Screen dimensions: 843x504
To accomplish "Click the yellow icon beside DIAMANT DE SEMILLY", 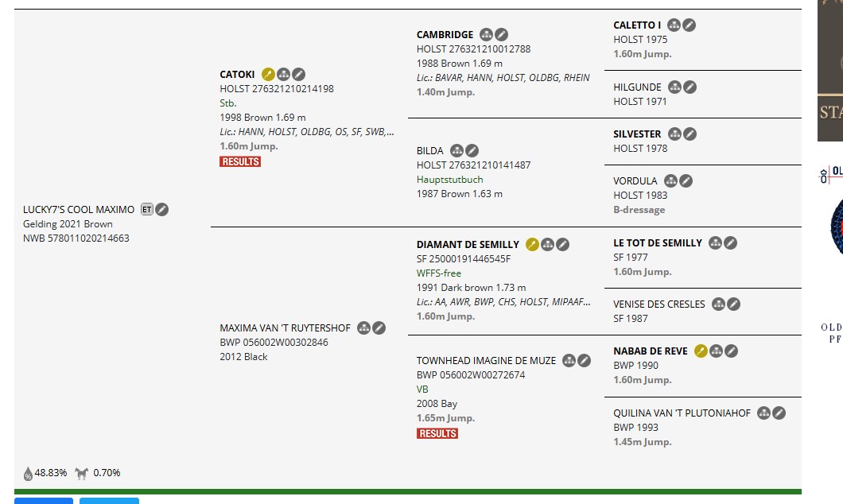I will [x=532, y=245].
